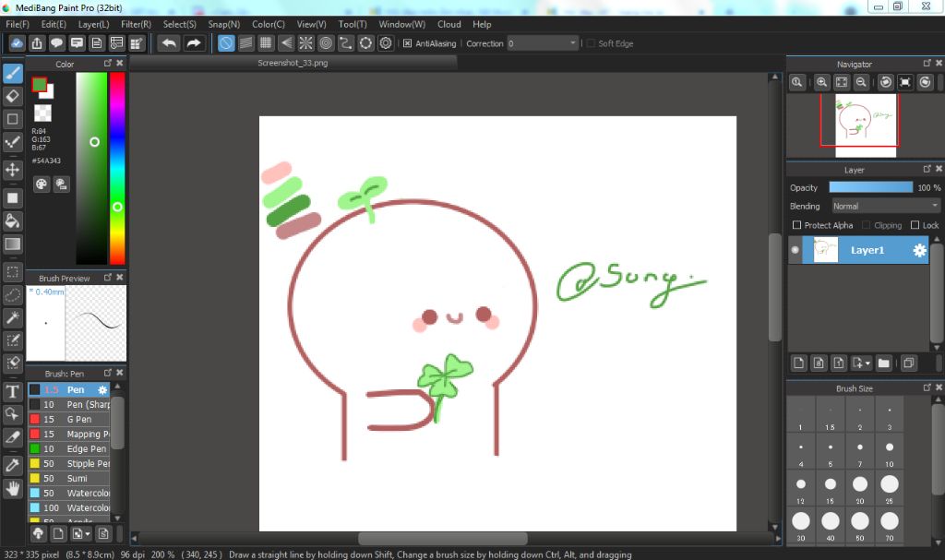Expand add-brush dropdown arrow below brush list
945x560 pixels.
pos(88,534)
